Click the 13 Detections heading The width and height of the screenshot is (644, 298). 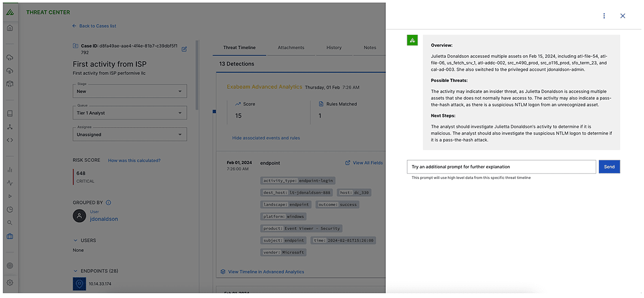237,64
